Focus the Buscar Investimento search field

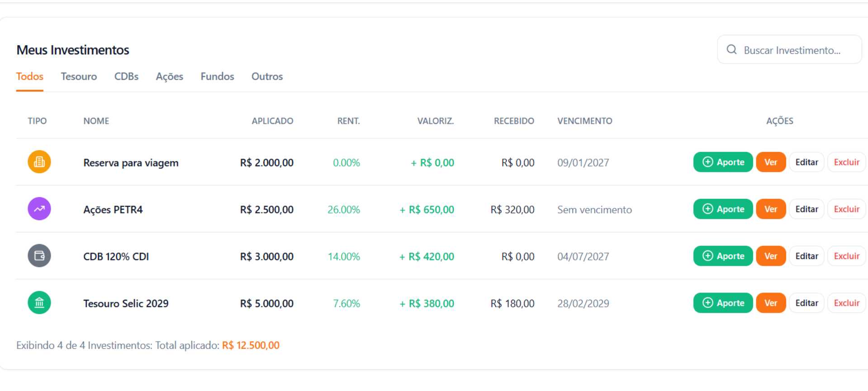point(796,50)
